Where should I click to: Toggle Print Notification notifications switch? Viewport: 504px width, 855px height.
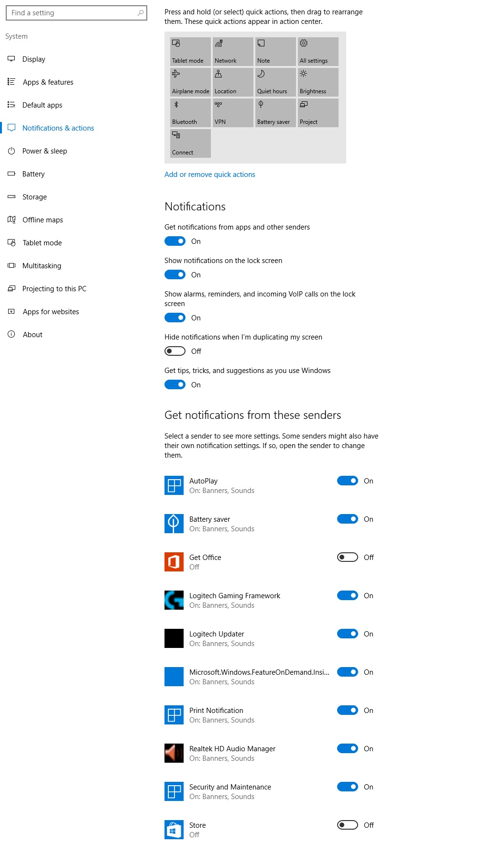pos(348,710)
